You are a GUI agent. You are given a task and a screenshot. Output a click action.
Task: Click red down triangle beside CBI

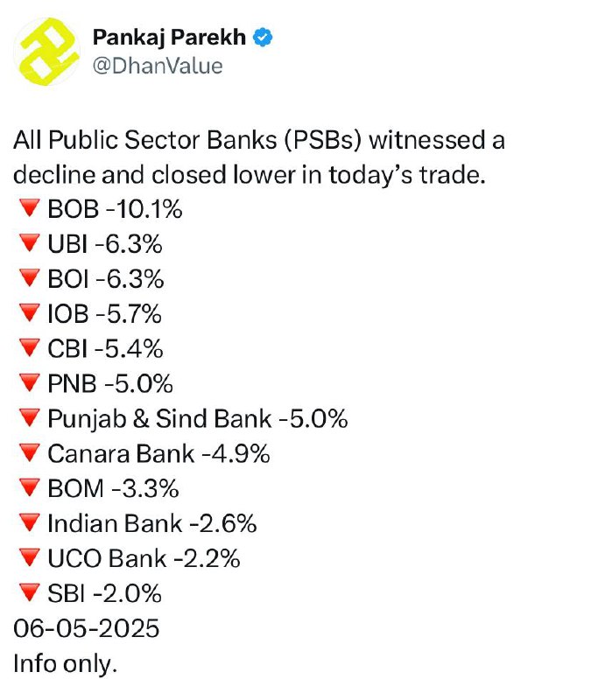click(30, 347)
